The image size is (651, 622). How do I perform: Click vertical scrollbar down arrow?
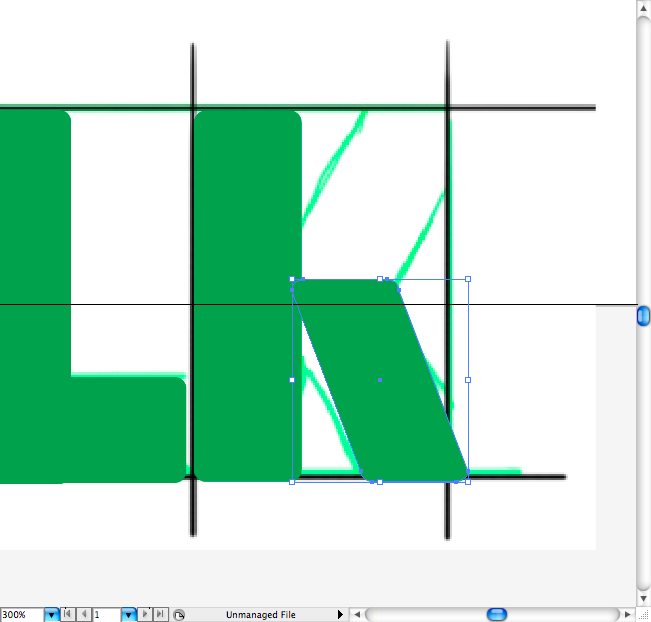click(x=643, y=598)
